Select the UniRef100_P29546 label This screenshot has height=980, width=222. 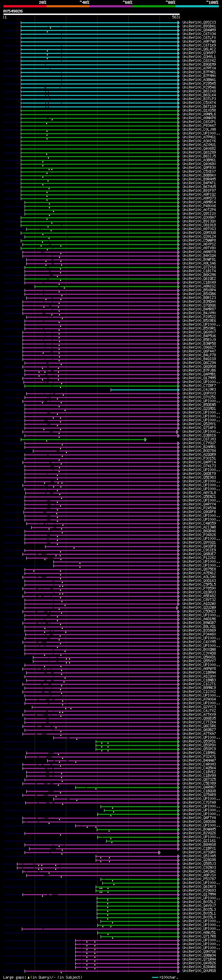(199, 88)
